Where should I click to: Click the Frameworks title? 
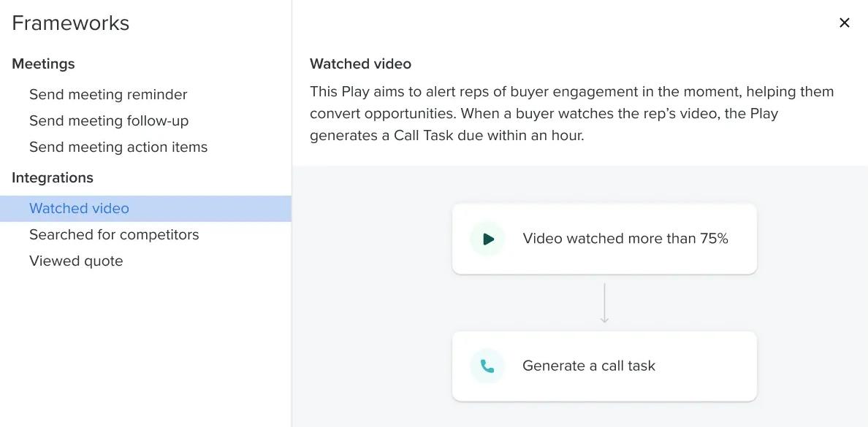(x=70, y=23)
